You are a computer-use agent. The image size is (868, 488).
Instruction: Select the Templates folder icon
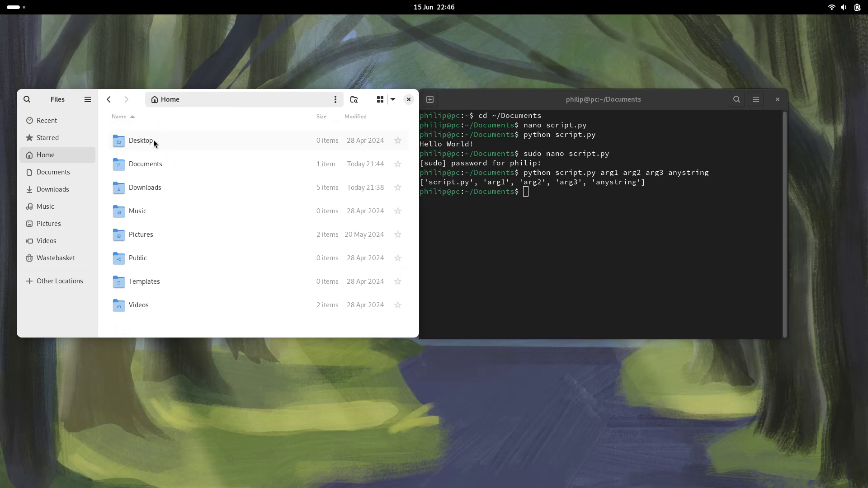point(118,282)
